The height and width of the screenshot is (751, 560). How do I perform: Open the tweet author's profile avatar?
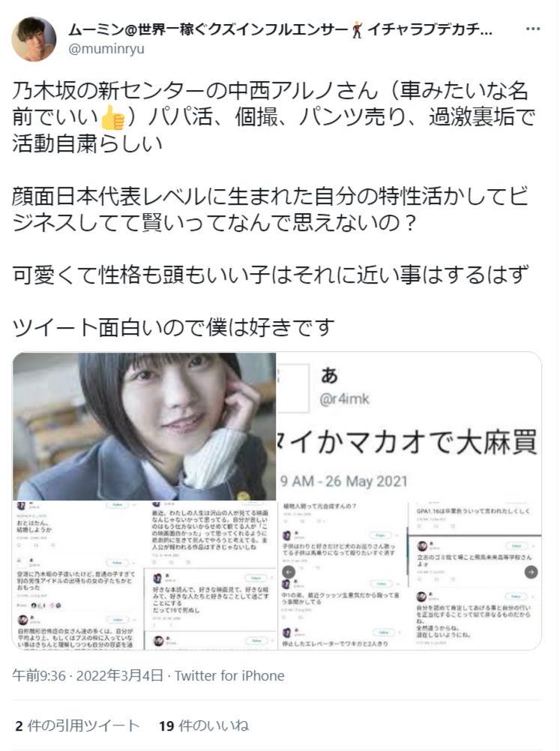click(34, 39)
